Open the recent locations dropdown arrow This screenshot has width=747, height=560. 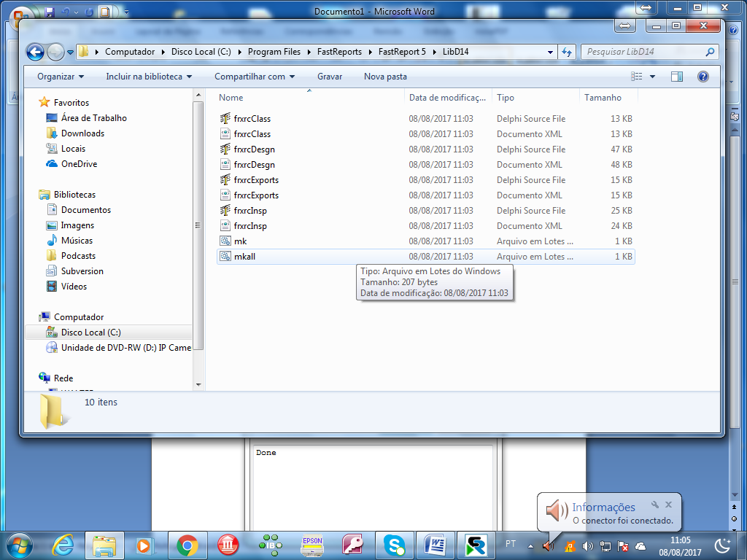(71, 52)
